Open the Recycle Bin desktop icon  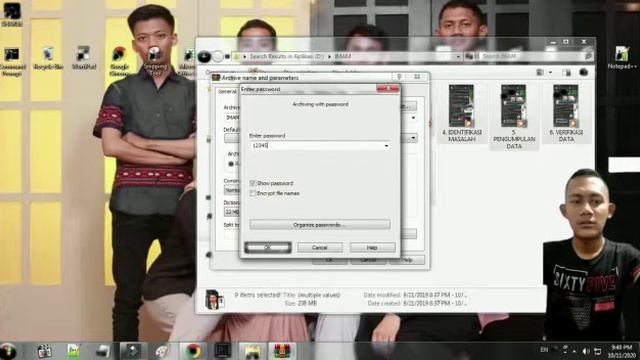[x=48, y=58]
